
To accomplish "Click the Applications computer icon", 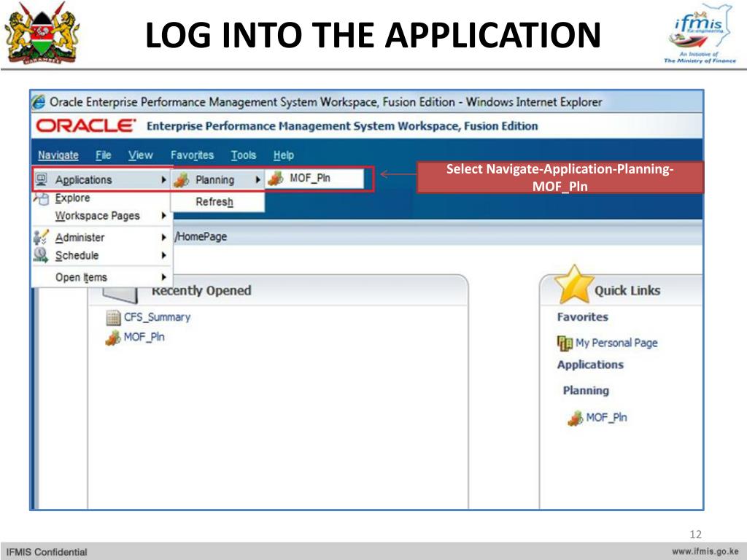I will [x=42, y=179].
